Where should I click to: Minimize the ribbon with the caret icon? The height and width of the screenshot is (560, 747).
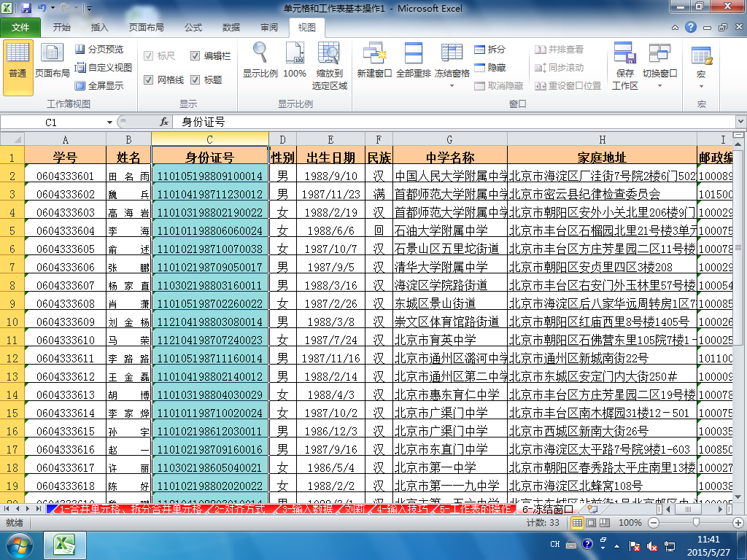(x=675, y=28)
